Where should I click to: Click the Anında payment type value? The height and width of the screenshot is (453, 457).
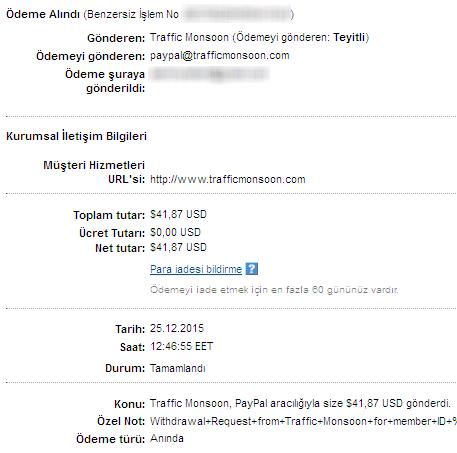(x=167, y=438)
